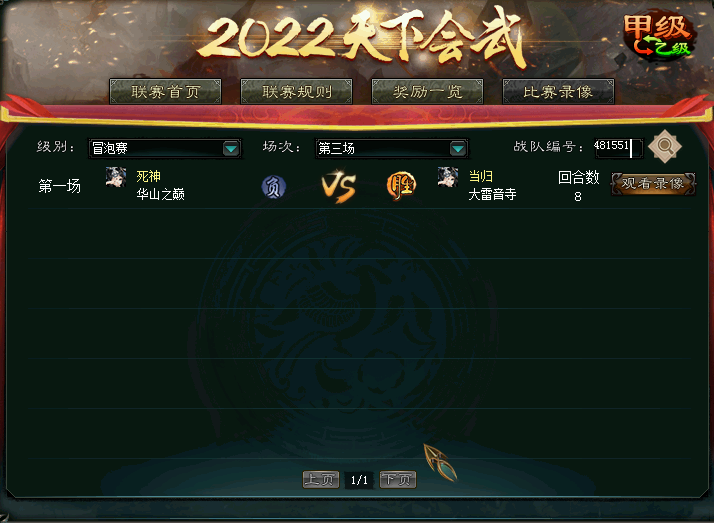Viewport: 714px width, 523px height.
Task: Open the 联赛首页 tab
Action: [165, 91]
